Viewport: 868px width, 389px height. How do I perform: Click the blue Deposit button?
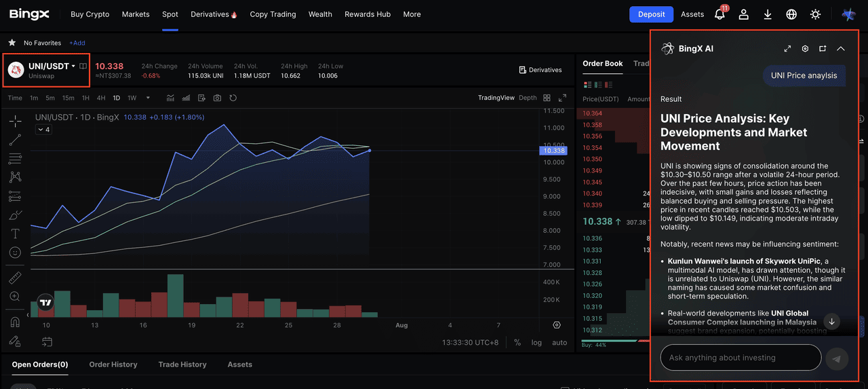[651, 14]
